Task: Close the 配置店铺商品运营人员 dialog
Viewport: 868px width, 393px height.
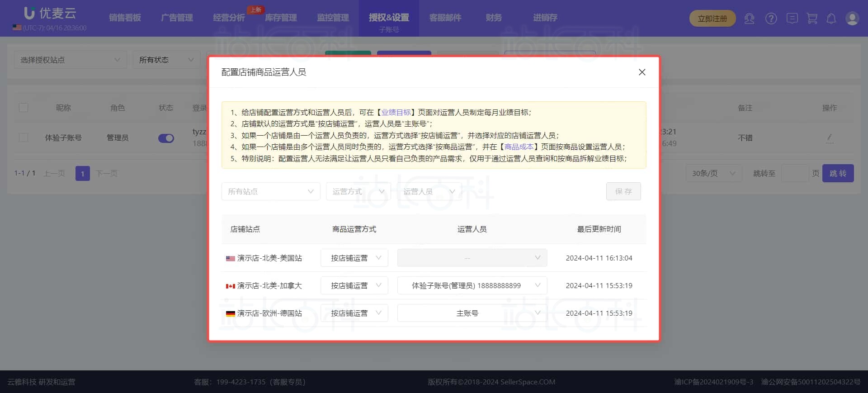Action: click(642, 72)
